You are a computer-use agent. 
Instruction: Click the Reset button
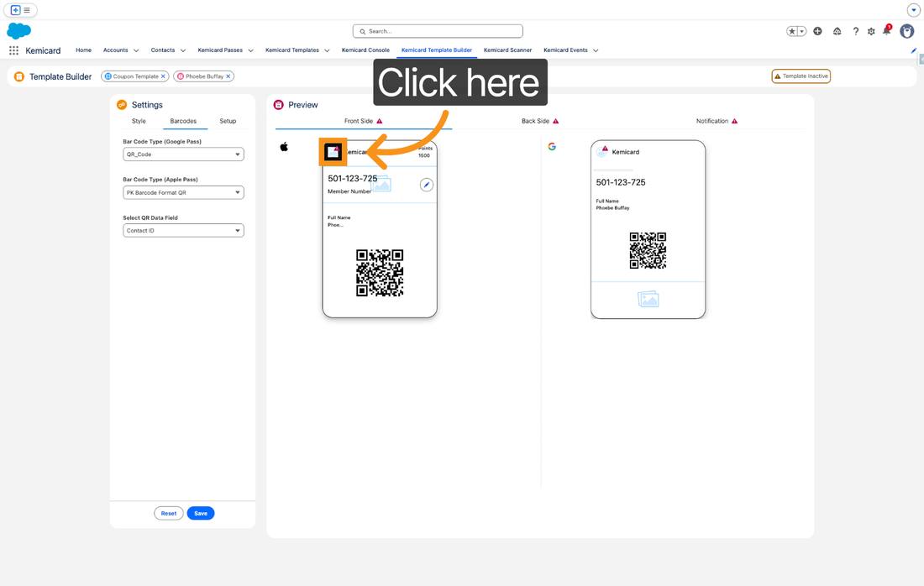pyautogui.click(x=169, y=514)
